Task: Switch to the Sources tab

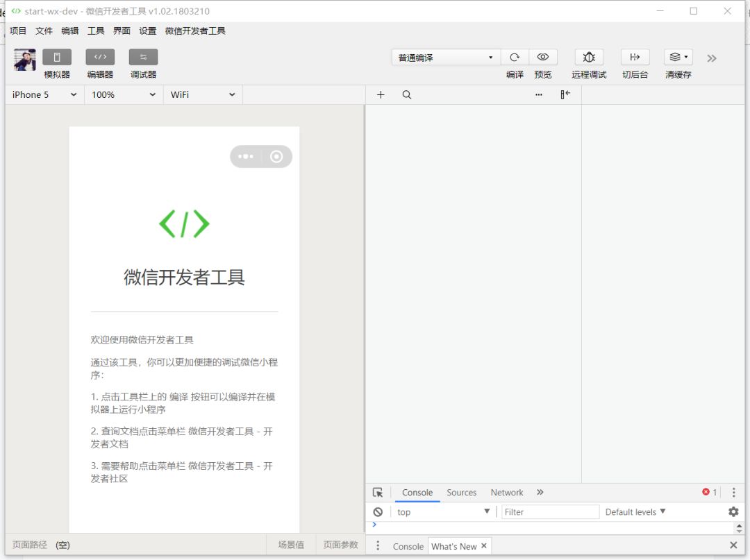Action: pos(461,492)
